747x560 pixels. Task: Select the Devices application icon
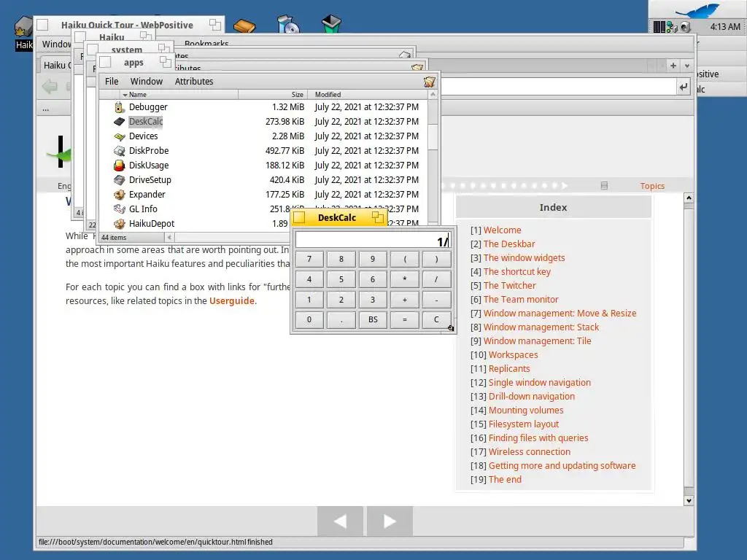point(119,136)
